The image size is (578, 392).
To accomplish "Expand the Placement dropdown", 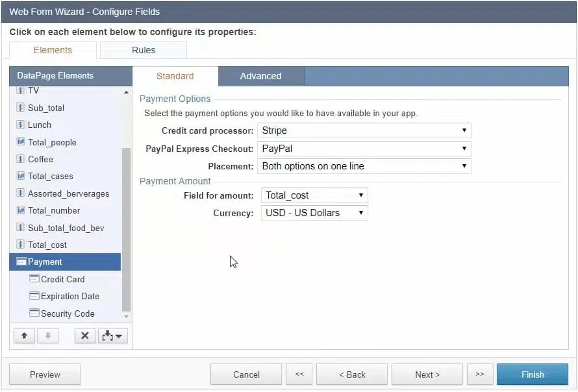I will coord(364,166).
